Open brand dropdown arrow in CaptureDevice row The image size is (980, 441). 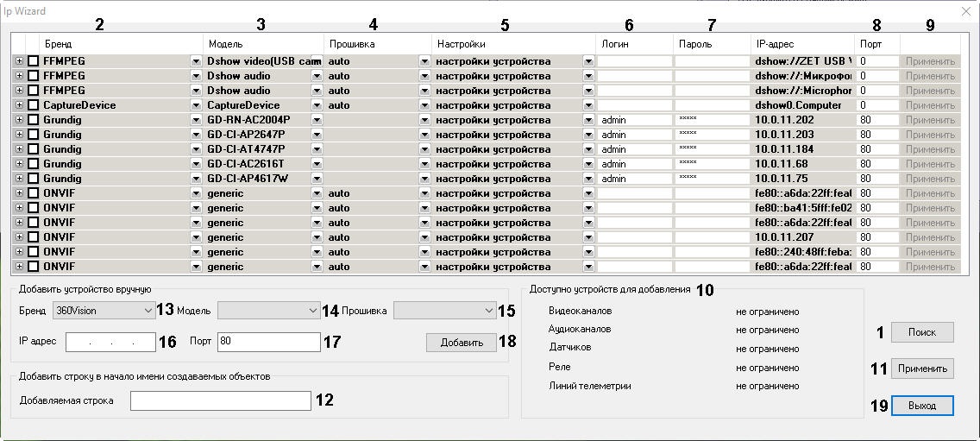coord(196,105)
